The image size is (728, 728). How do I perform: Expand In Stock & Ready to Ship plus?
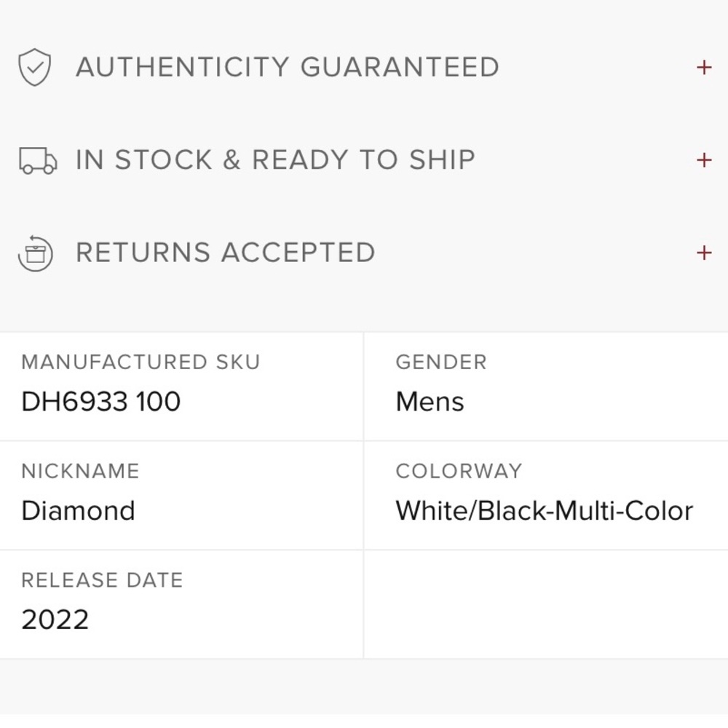click(x=704, y=160)
